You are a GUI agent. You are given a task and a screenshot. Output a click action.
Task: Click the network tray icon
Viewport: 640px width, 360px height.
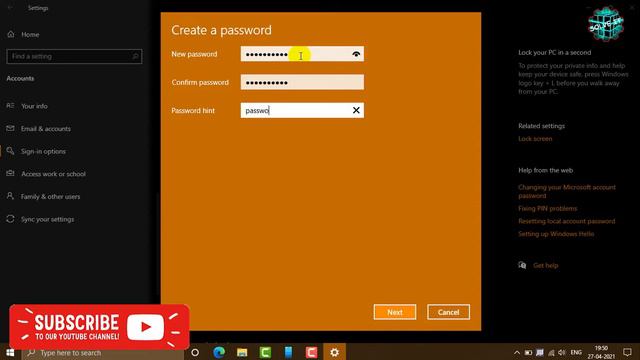pos(551,353)
